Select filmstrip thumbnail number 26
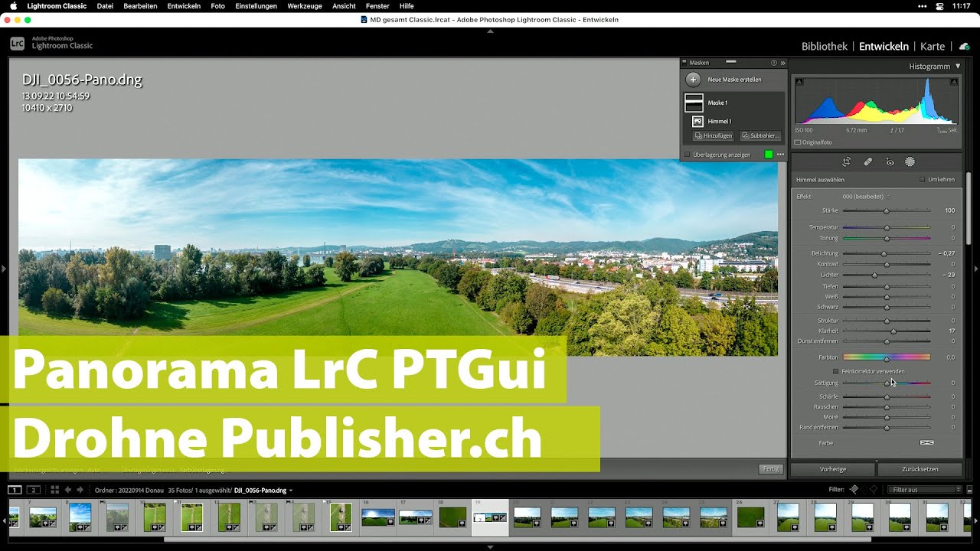Screen dimensions: 980x551 (750, 517)
